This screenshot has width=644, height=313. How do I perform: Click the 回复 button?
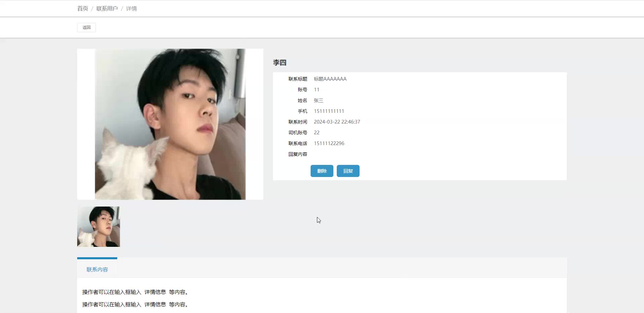348,171
